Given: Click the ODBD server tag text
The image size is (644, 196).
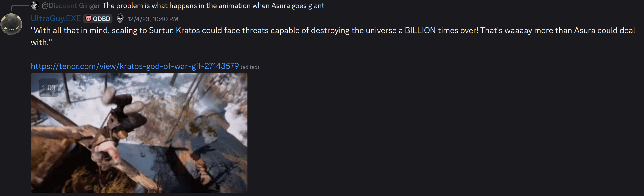Looking at the screenshot, I should 101,19.
